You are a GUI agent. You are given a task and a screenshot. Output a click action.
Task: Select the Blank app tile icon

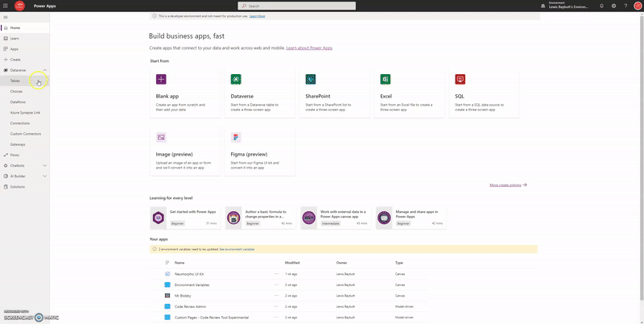click(161, 79)
